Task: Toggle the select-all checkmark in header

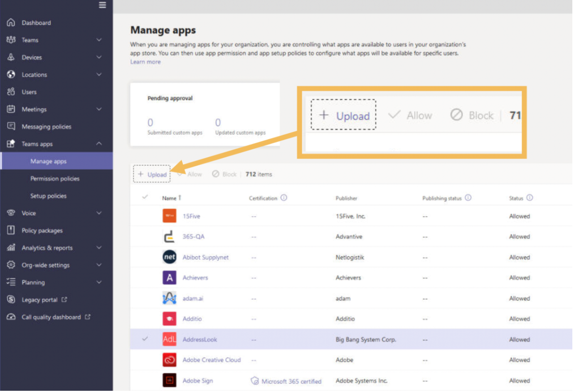Action: click(145, 197)
